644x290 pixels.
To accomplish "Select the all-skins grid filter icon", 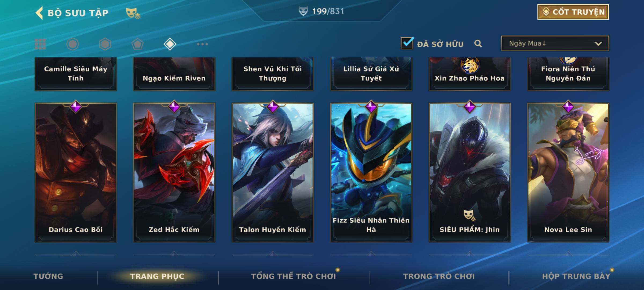I will point(40,44).
